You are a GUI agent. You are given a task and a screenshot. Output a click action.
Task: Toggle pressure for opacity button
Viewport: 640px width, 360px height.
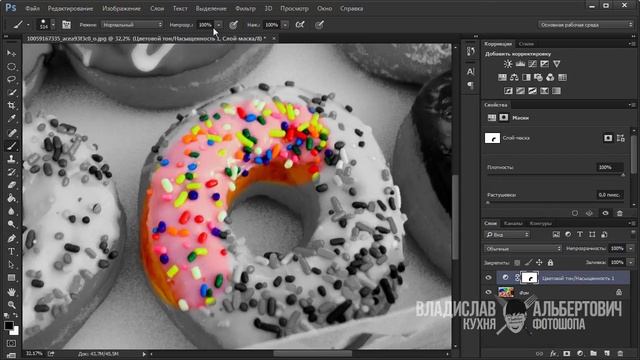click(233, 25)
